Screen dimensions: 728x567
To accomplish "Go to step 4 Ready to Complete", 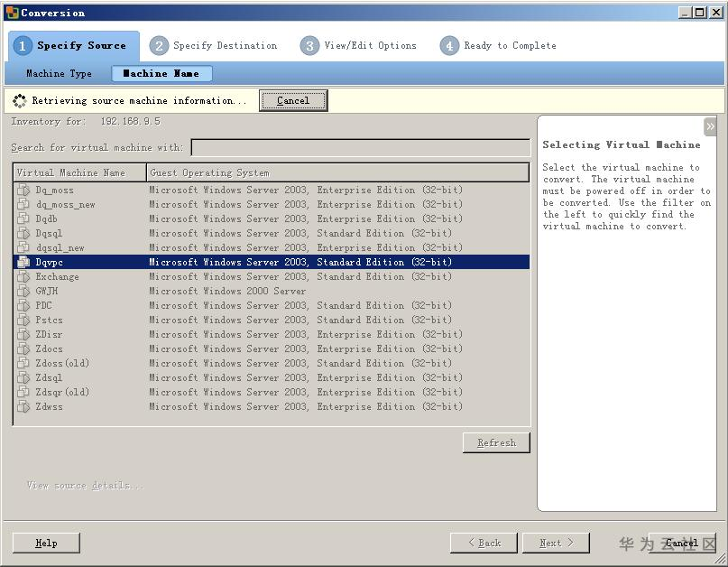I will point(498,45).
